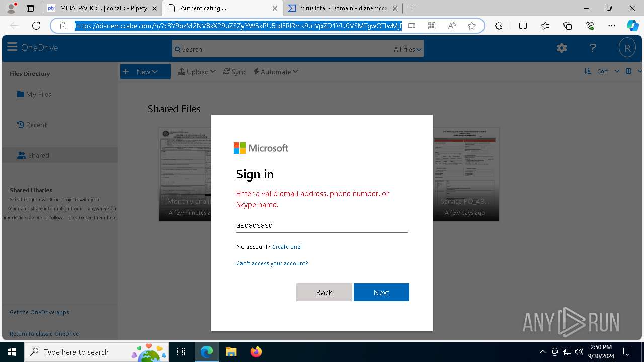This screenshot has width=644, height=362.
Task: Click the Back button in the sign-in dialog
Action: pos(324,292)
